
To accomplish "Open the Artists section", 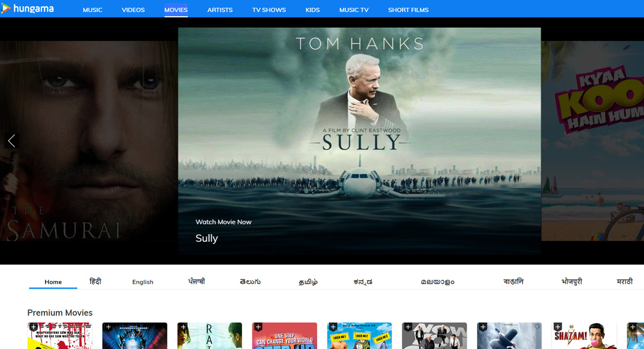I will pyautogui.click(x=220, y=10).
